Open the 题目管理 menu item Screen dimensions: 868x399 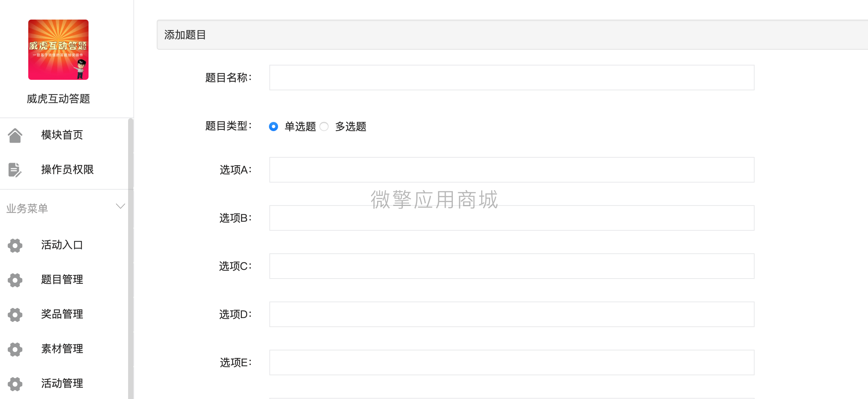(x=62, y=280)
